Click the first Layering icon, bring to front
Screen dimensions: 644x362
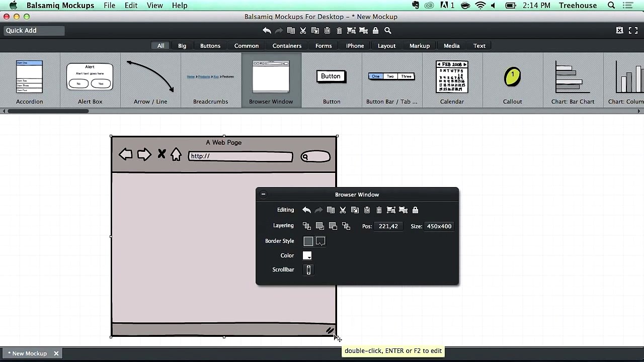(307, 226)
